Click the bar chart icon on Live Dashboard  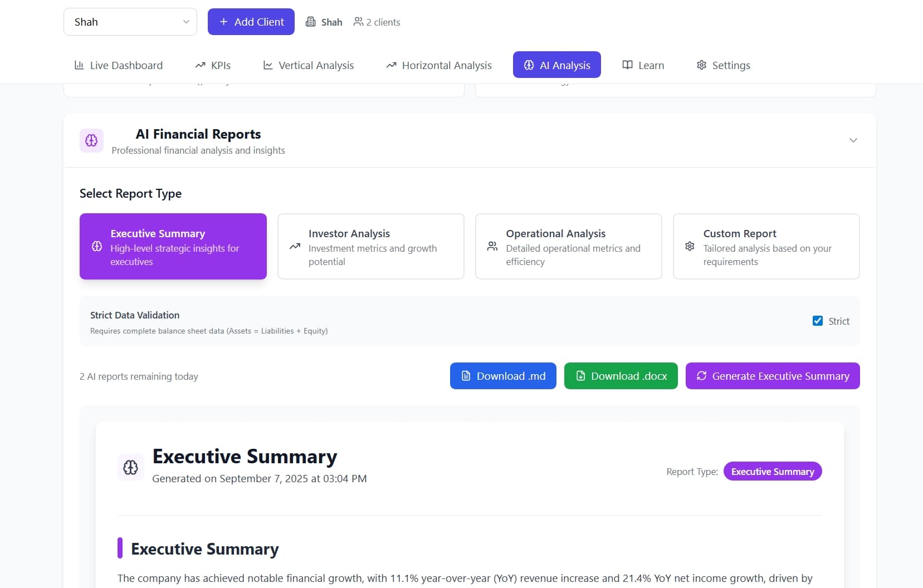[x=79, y=65]
